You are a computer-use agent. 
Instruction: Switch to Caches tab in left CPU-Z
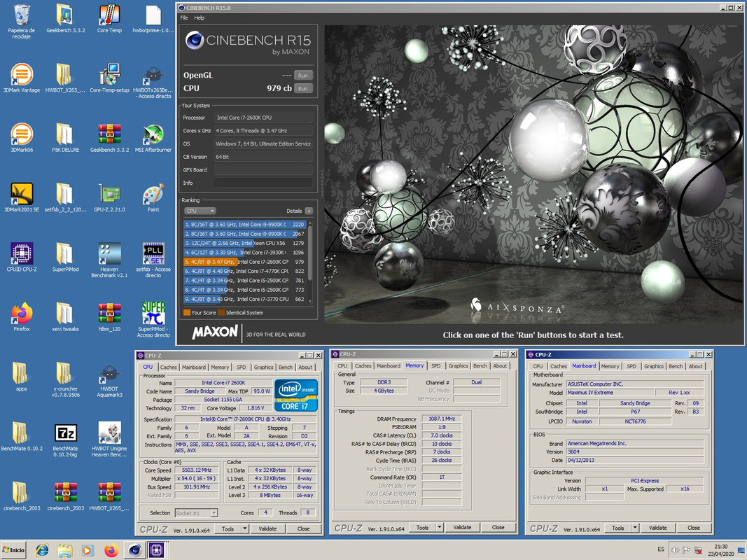pos(168,367)
